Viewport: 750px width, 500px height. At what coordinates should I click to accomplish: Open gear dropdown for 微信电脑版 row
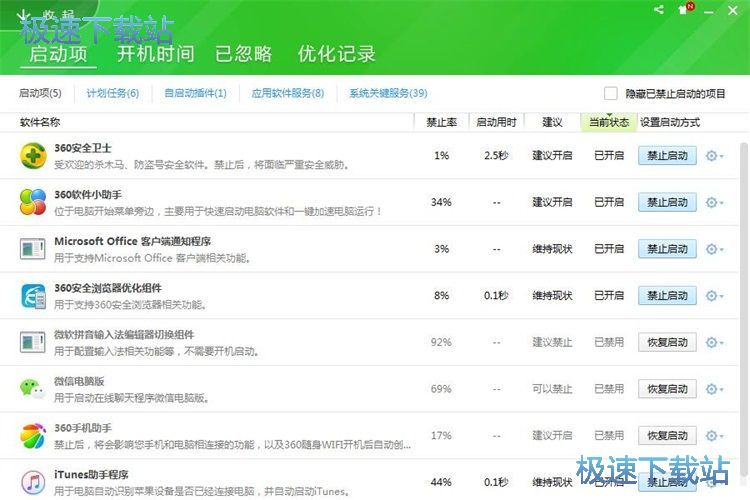(x=714, y=389)
